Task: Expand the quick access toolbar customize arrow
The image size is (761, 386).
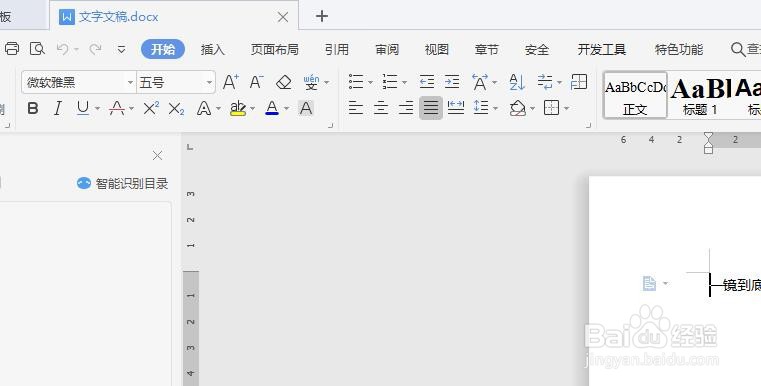Action: click(121, 50)
